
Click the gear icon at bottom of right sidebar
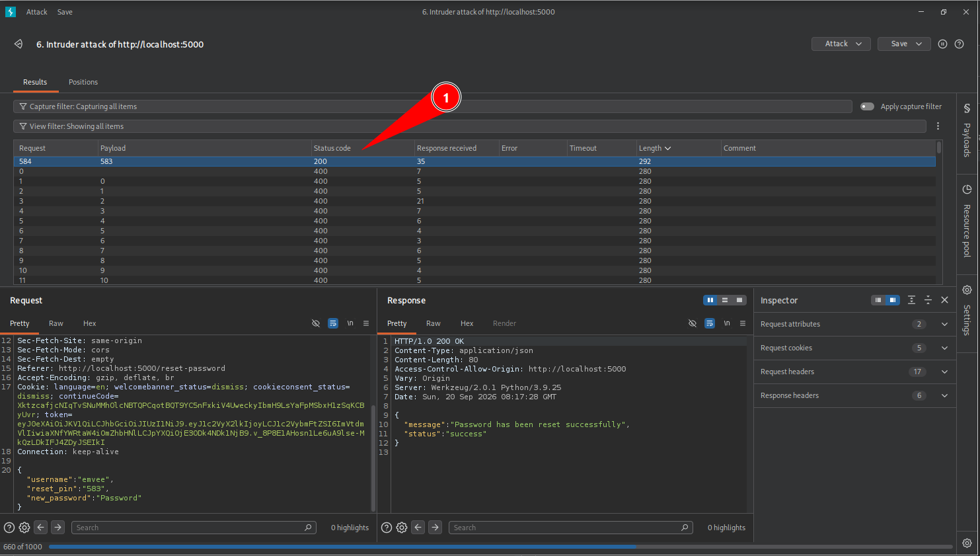point(967,543)
